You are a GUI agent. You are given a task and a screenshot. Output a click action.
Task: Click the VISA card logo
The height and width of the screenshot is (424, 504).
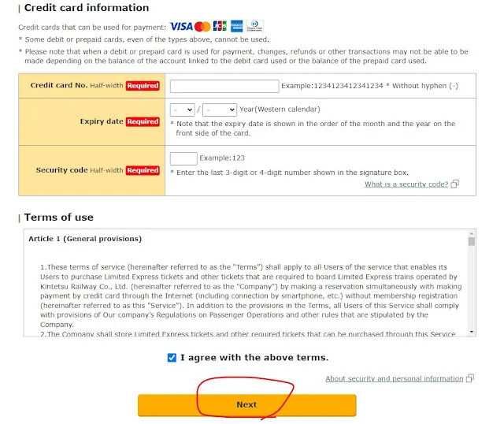tap(181, 27)
